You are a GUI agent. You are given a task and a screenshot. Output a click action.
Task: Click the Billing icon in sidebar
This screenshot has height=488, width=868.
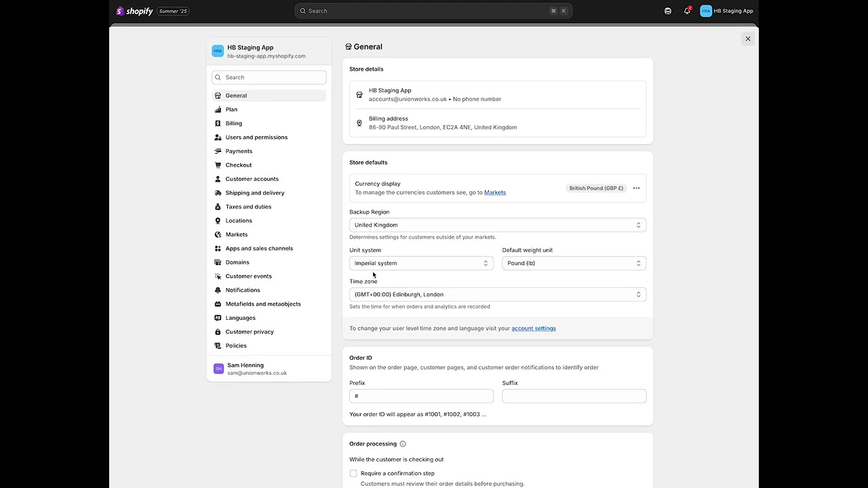(218, 123)
